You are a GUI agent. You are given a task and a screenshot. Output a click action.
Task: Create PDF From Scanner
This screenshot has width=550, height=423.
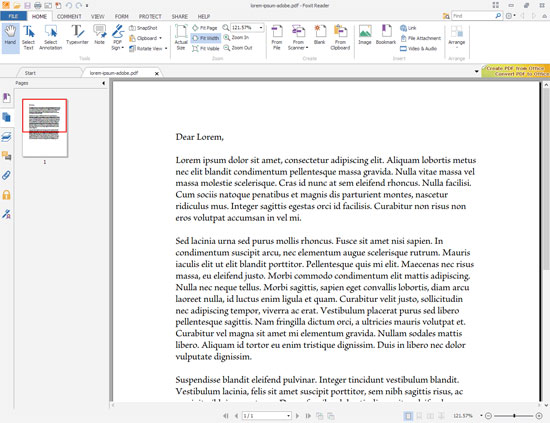tap(298, 38)
